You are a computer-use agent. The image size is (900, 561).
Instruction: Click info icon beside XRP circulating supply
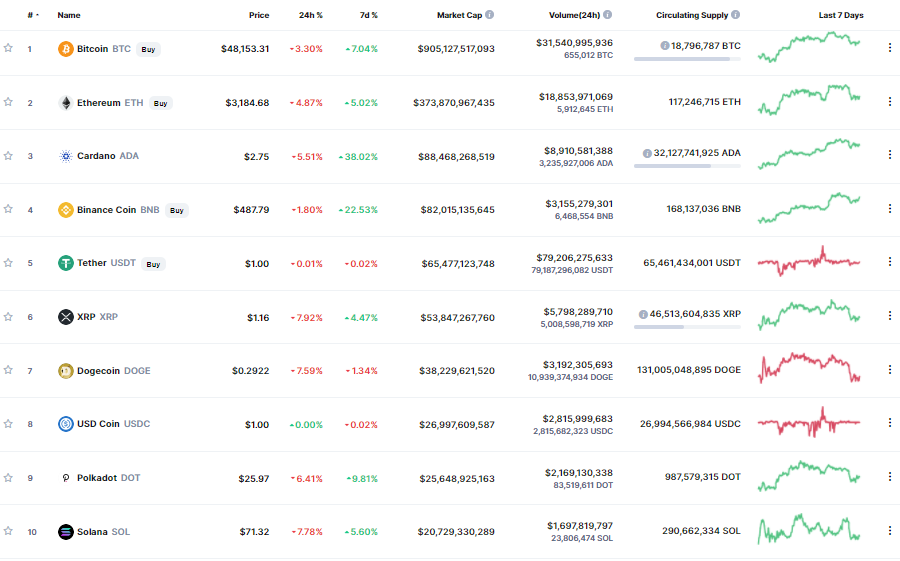(x=643, y=314)
